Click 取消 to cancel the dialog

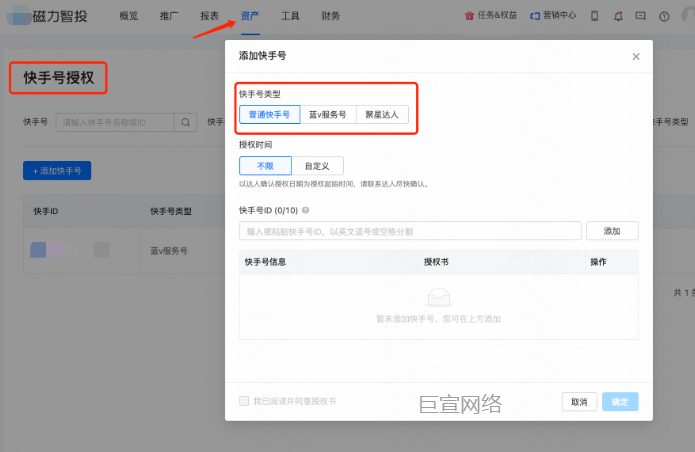(x=579, y=401)
